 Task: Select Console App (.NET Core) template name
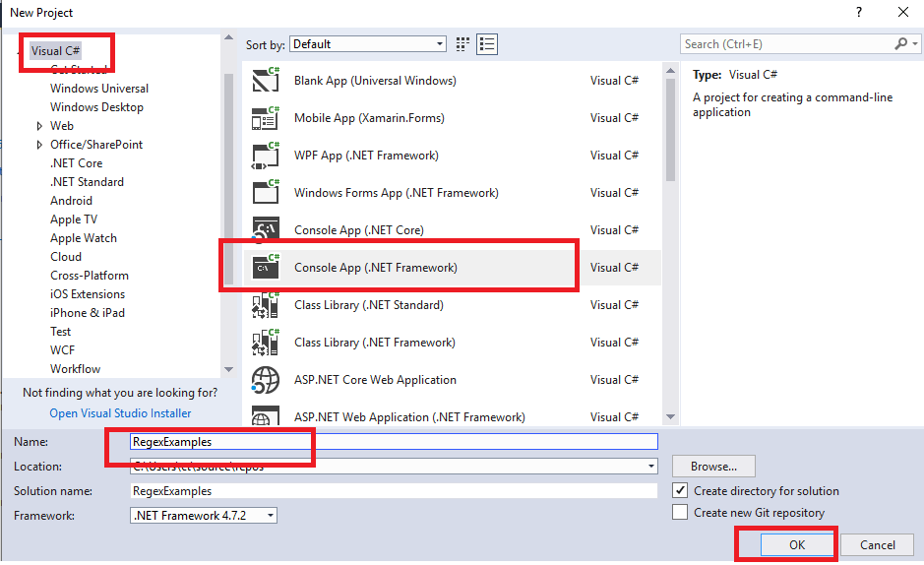359,229
